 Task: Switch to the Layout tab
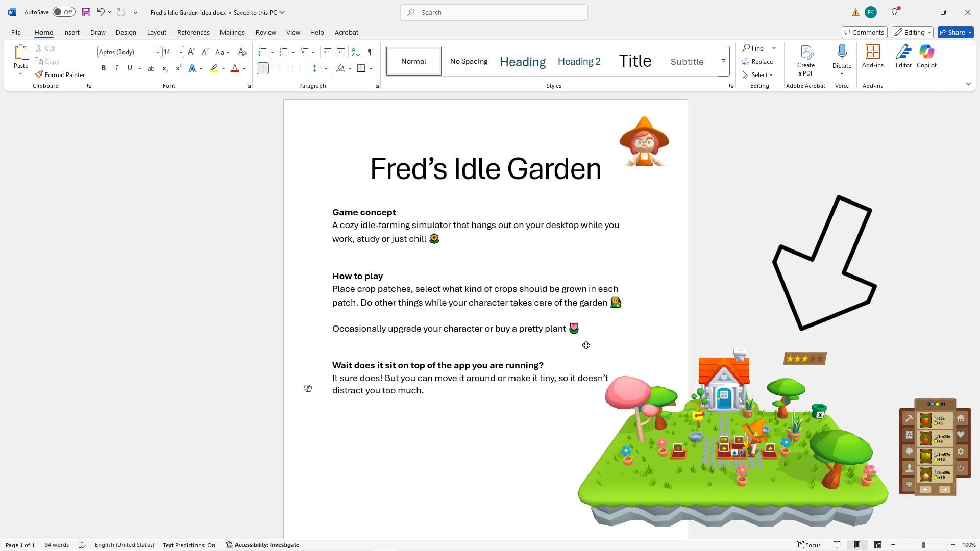[156, 32]
